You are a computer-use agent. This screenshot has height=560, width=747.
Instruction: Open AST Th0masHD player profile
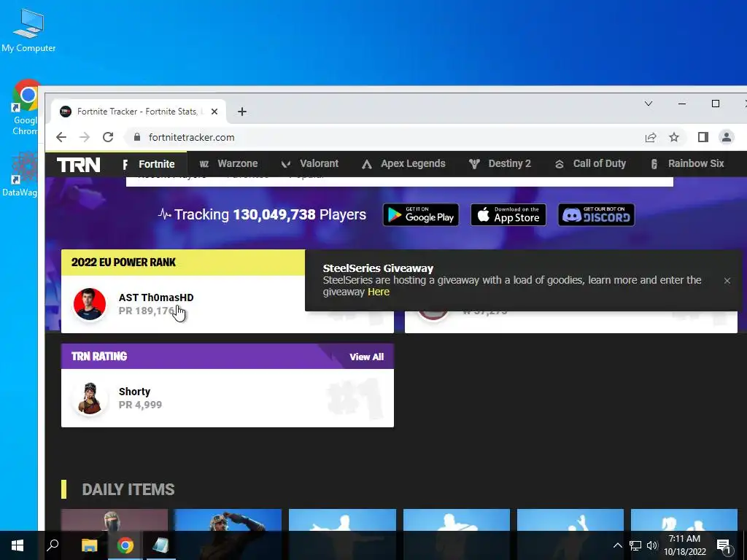[156, 297]
